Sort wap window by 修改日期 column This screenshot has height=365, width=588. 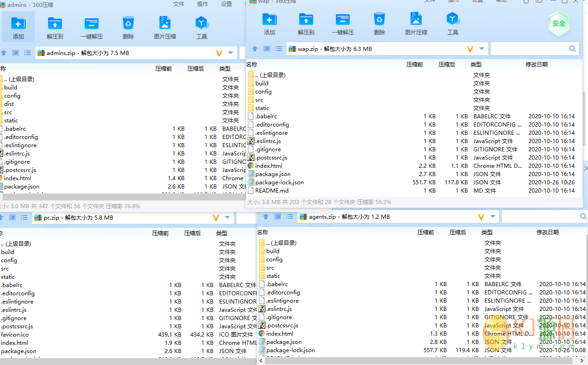pyautogui.click(x=537, y=65)
